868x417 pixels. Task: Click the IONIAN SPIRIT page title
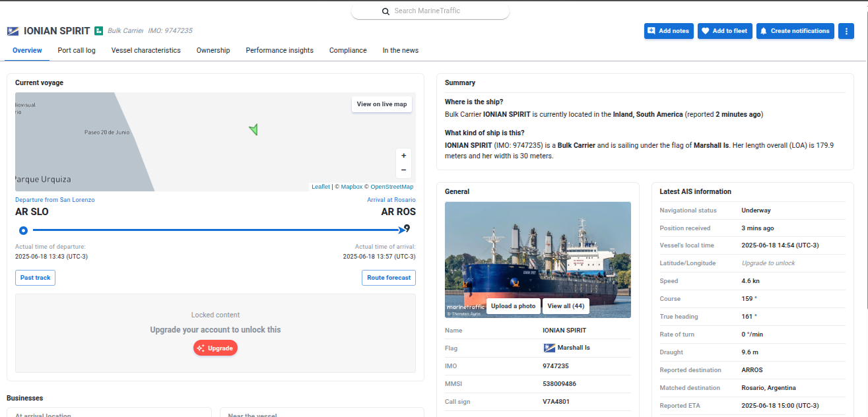pyautogui.click(x=57, y=31)
